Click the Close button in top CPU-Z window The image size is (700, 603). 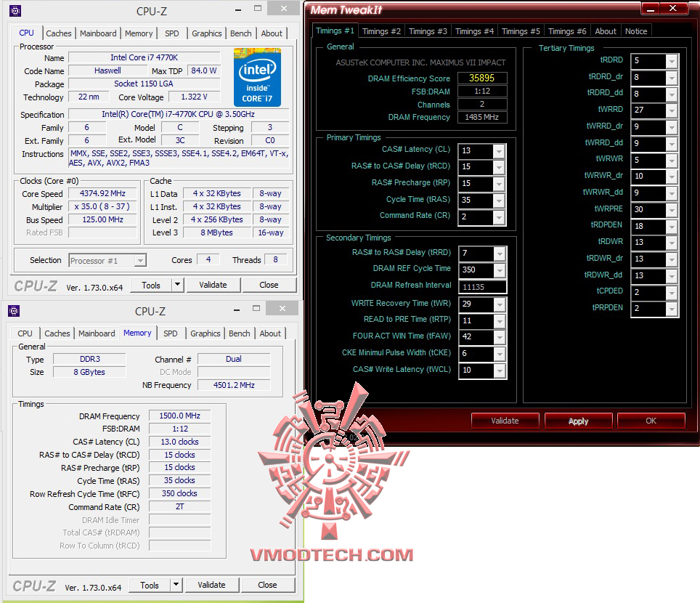pos(269,285)
